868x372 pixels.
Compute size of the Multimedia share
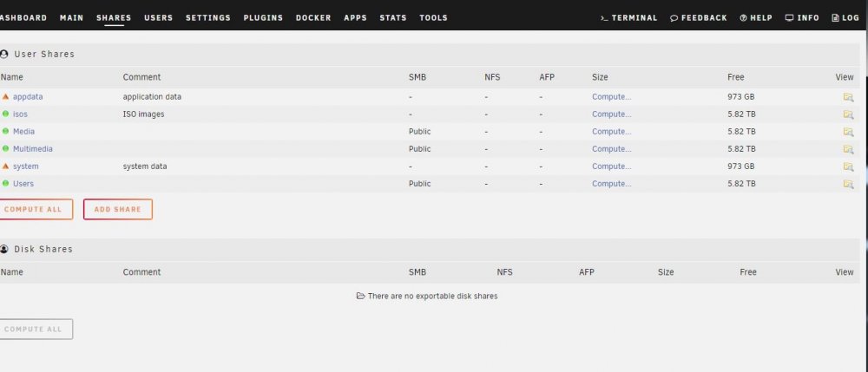tap(612, 148)
